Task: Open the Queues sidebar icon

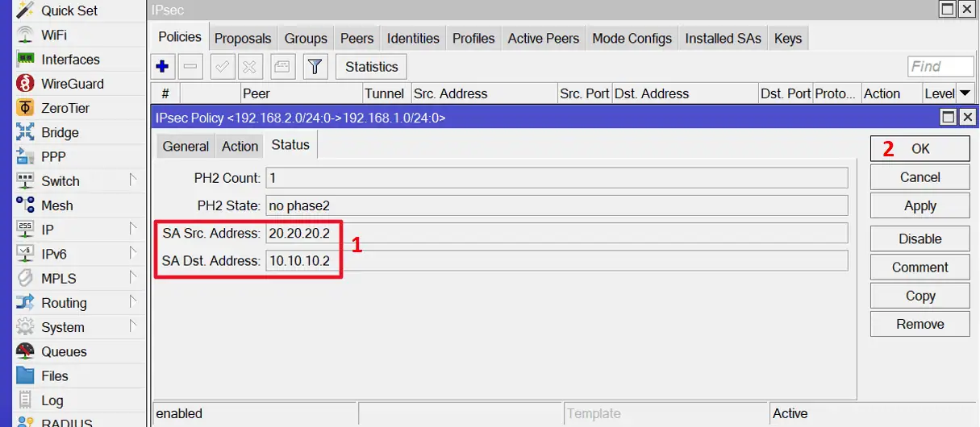Action: pyautogui.click(x=26, y=351)
